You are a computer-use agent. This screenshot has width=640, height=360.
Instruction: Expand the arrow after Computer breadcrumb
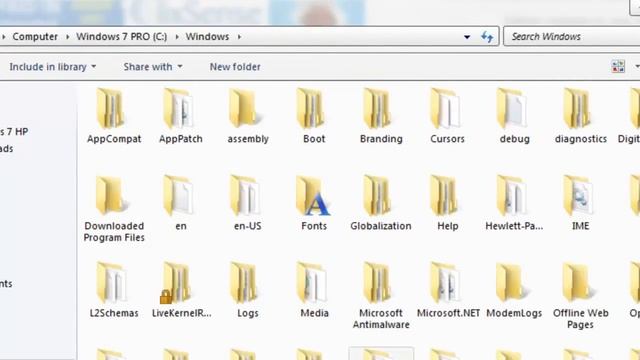(x=67, y=37)
